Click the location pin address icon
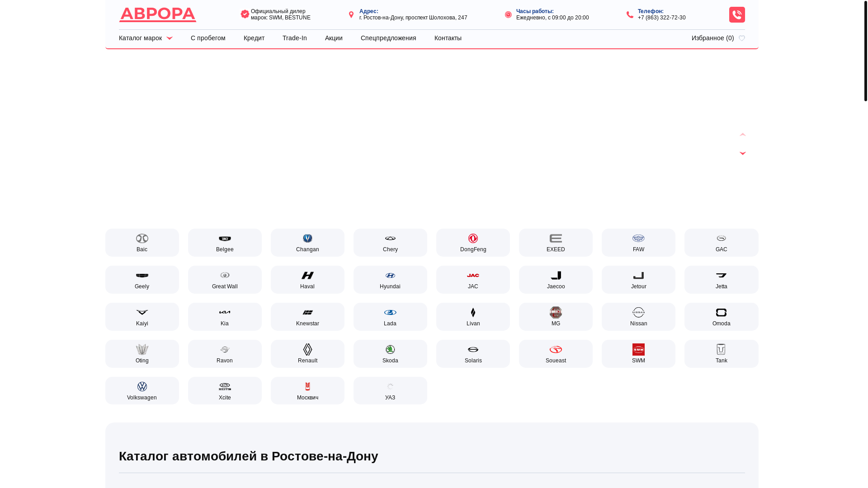 [351, 14]
